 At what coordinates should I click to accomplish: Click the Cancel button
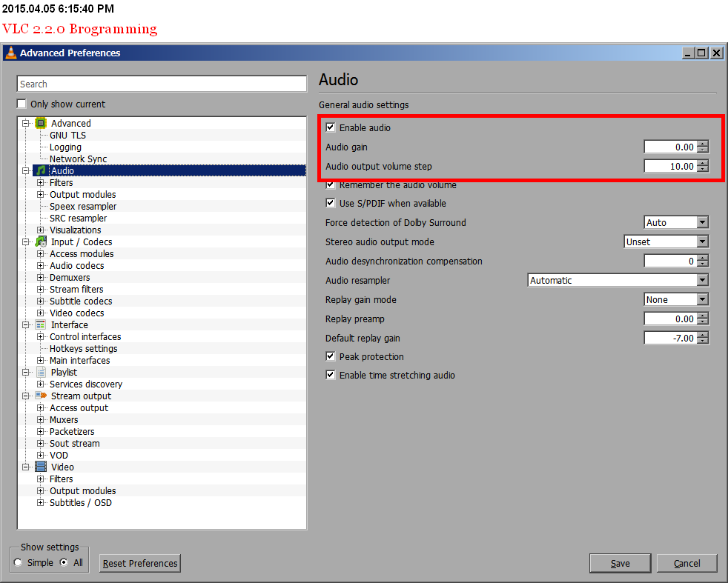(x=686, y=563)
